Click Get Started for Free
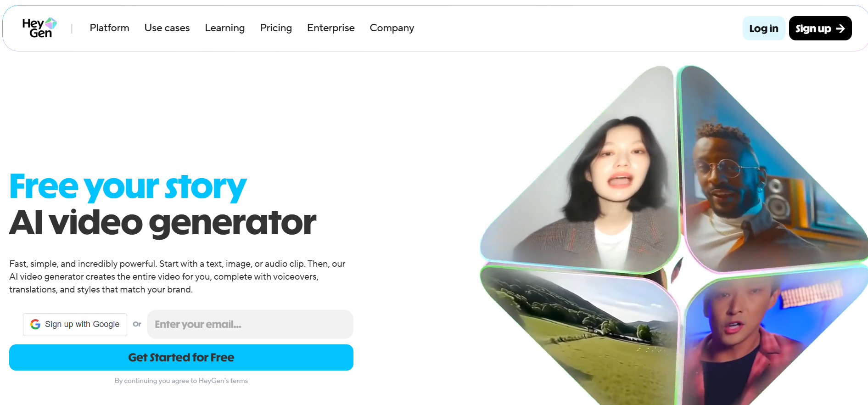This screenshot has width=868, height=405. click(181, 358)
